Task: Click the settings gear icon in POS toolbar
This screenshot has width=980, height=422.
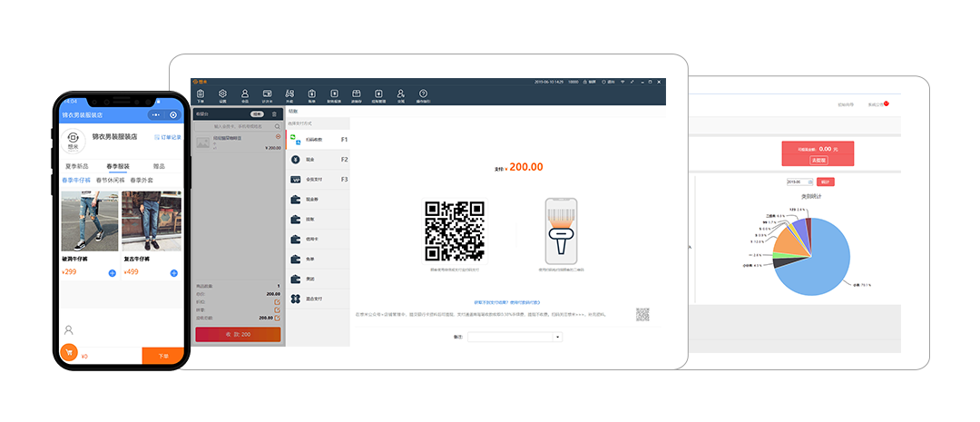Action: pyautogui.click(x=222, y=93)
